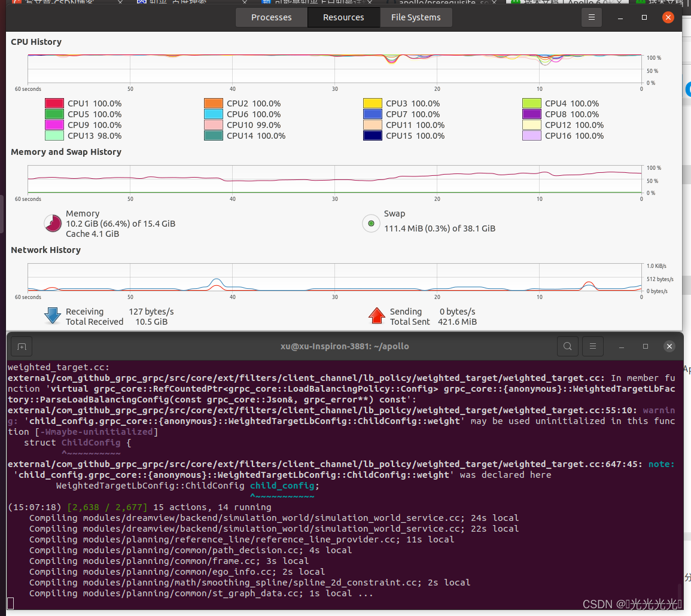Image resolution: width=691 pixels, height=616 pixels.
Task: Click the Memory pie chart color picker
Action: tap(53, 224)
